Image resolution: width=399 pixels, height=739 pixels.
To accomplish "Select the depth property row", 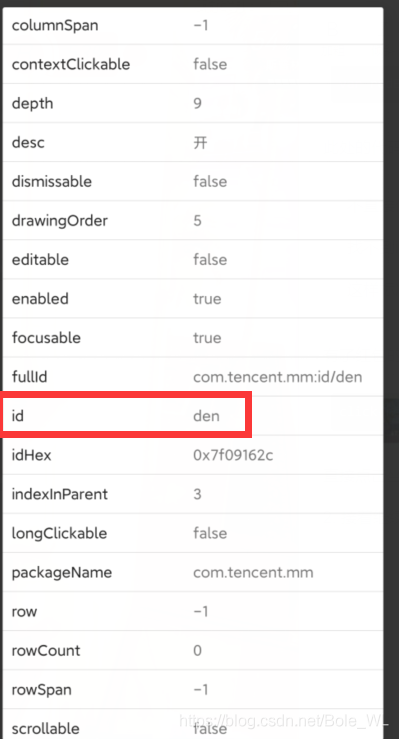I will (x=193, y=103).
